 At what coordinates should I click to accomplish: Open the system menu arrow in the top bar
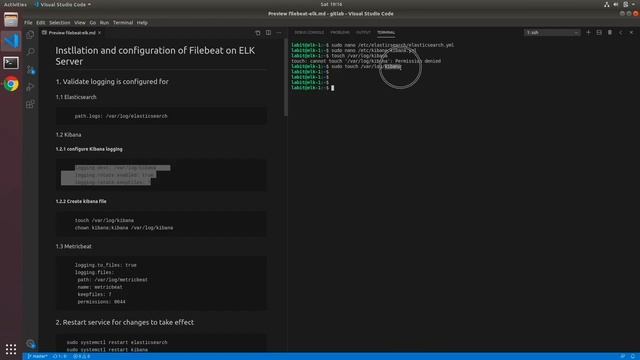634,4
